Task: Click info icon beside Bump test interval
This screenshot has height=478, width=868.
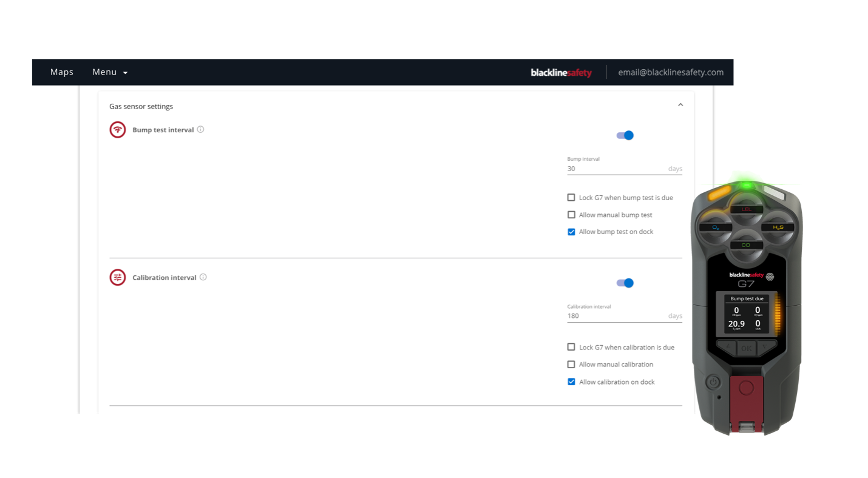Action: 201,129
